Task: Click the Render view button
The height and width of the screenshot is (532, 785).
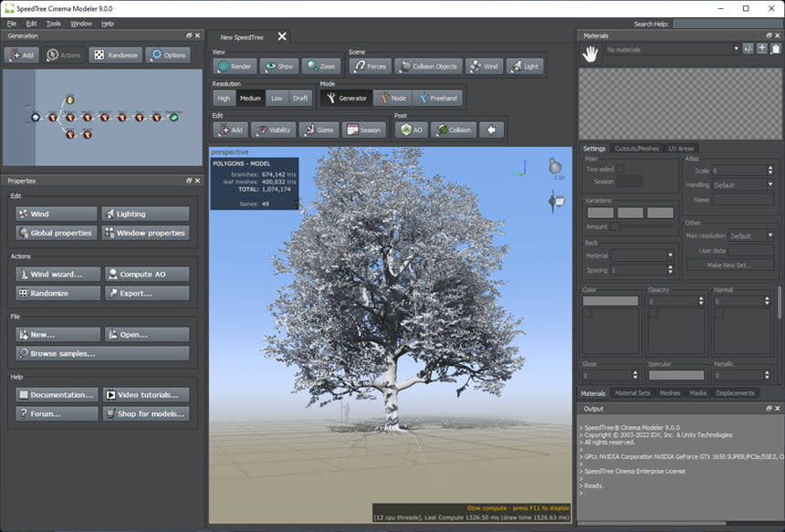Action: [235, 66]
